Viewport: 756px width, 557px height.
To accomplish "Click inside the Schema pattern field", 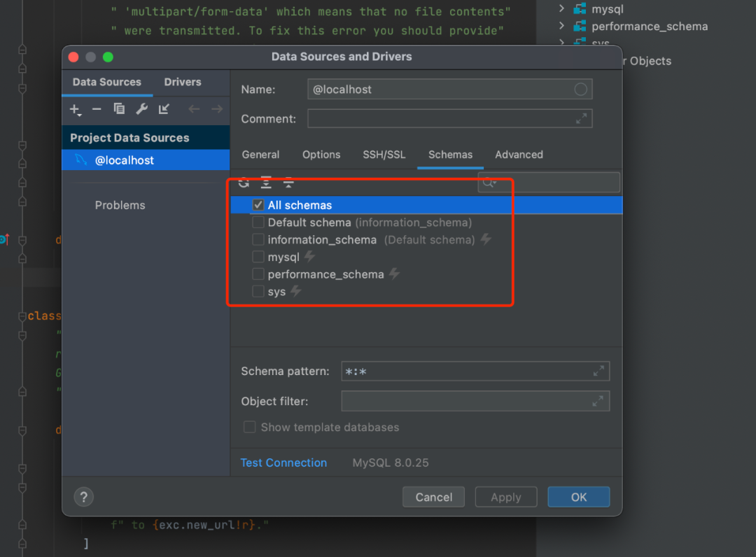I will click(455, 371).
